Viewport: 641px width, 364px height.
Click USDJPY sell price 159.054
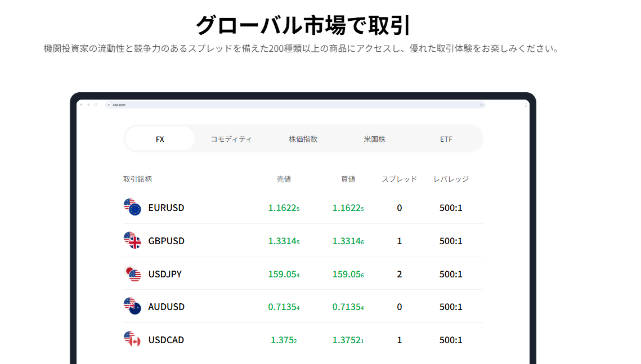click(284, 274)
